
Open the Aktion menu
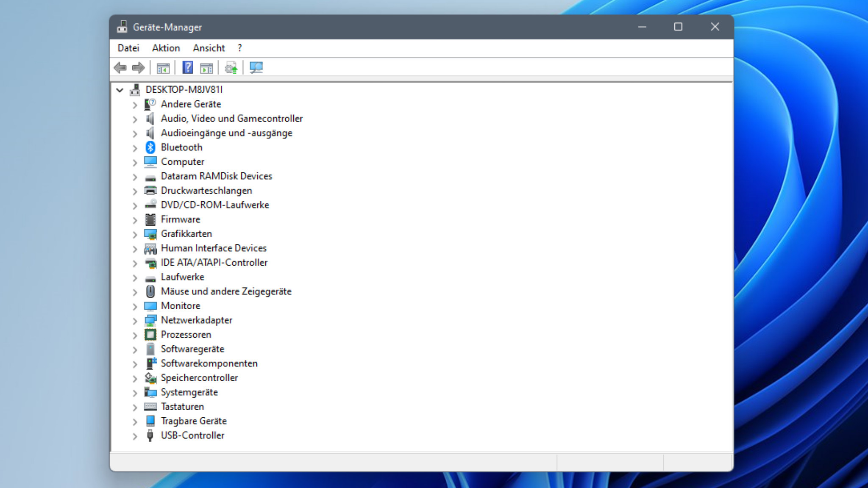[165, 48]
